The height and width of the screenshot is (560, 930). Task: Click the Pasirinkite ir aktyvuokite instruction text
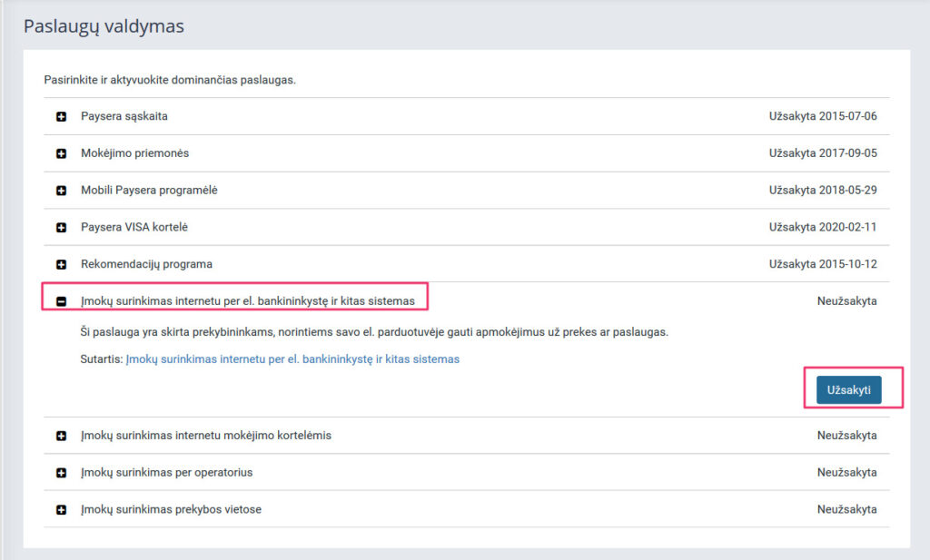170,80
